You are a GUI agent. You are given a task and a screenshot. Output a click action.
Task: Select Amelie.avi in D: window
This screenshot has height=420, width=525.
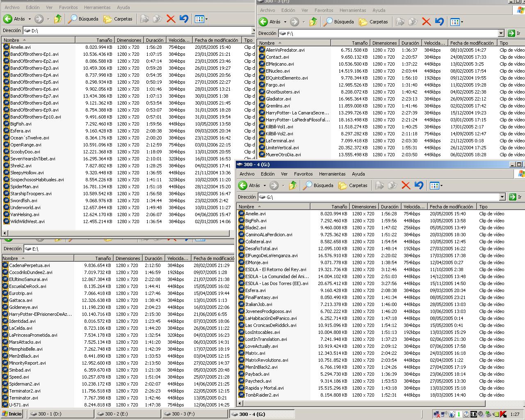pos(20,47)
